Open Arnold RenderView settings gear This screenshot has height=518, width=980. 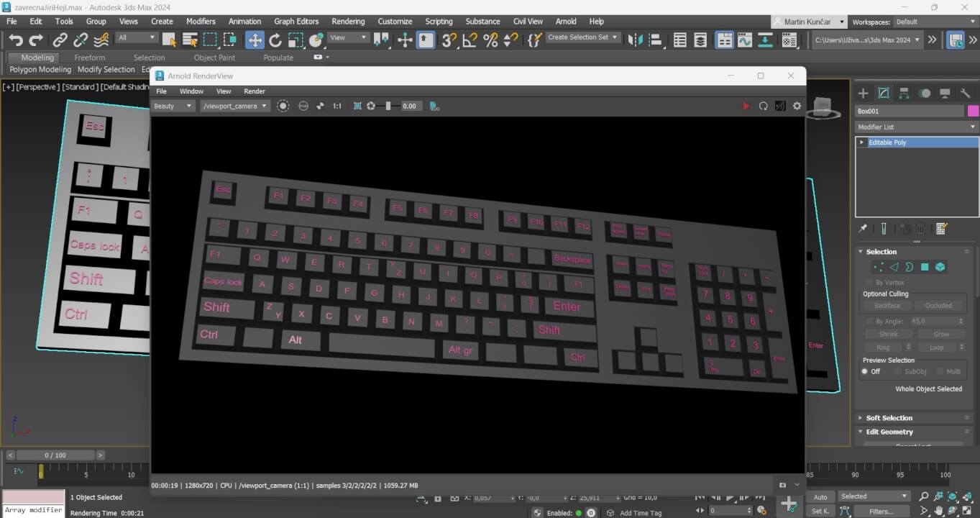797,106
